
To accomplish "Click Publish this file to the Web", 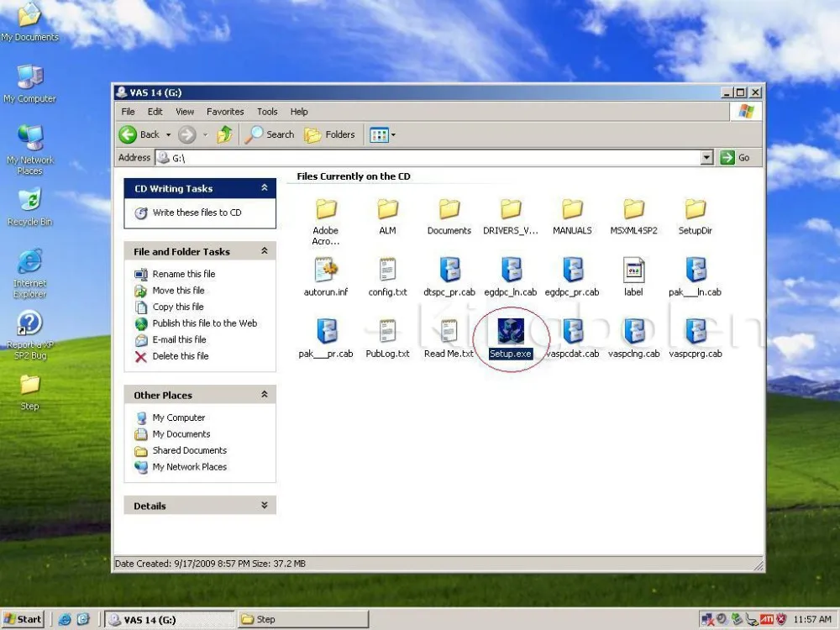I will click(x=205, y=323).
